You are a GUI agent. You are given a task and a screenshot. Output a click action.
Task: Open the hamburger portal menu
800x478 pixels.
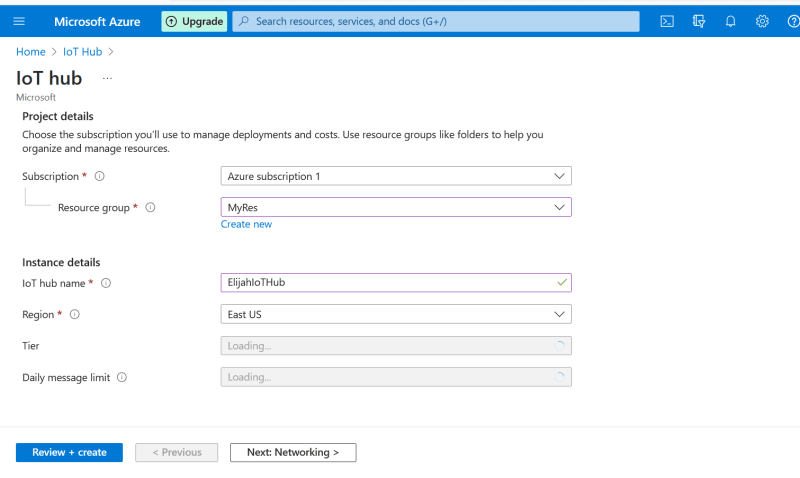click(19, 21)
